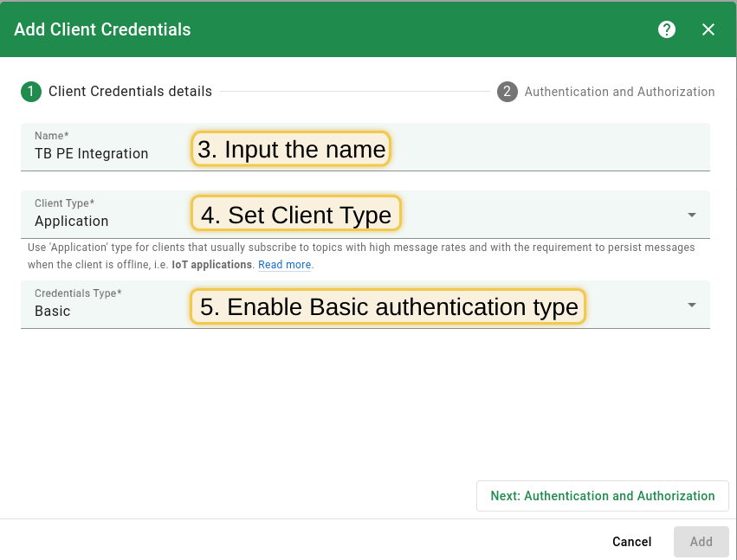Open the Read more link

pyautogui.click(x=284, y=264)
